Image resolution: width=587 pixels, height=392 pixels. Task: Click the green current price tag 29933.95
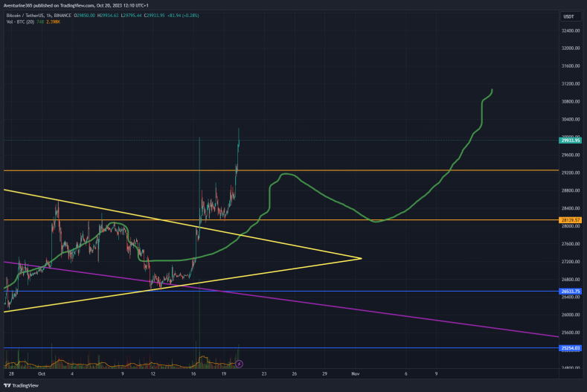click(x=570, y=141)
